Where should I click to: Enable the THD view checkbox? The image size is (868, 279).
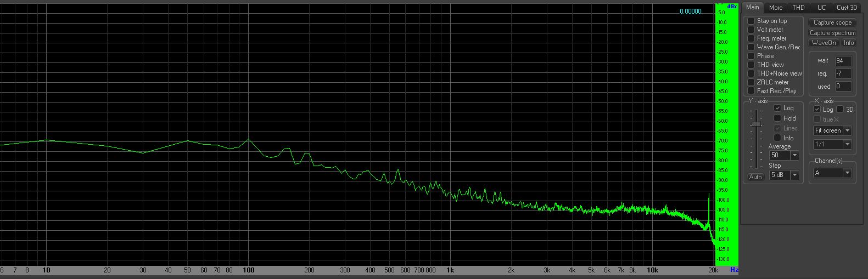pos(751,65)
